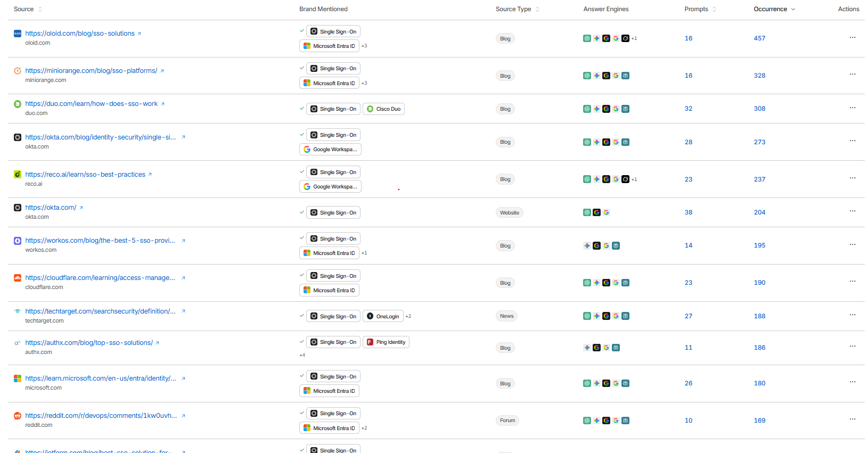The image size is (868, 453).
Task: Open actions menu for techtarget.com row
Action: coord(853,315)
